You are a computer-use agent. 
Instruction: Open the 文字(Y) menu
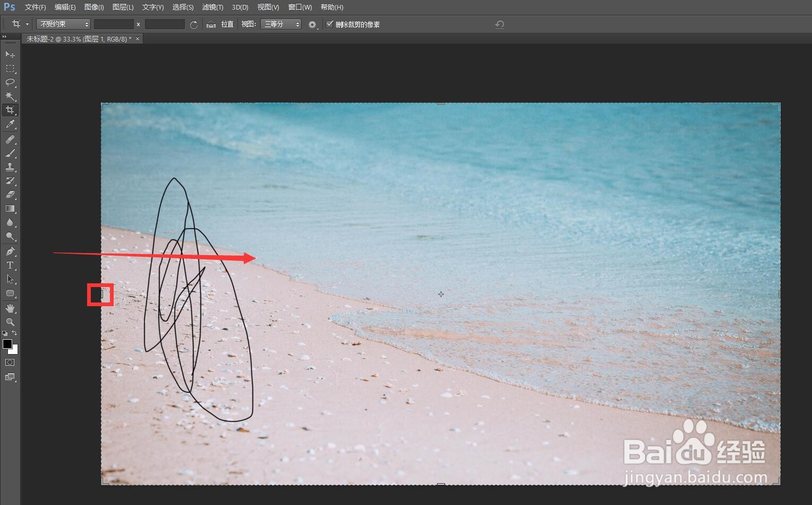(x=153, y=7)
